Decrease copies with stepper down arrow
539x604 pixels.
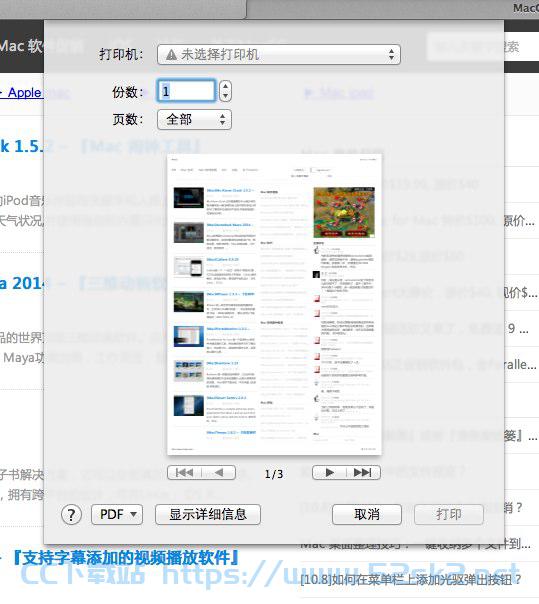(225, 96)
